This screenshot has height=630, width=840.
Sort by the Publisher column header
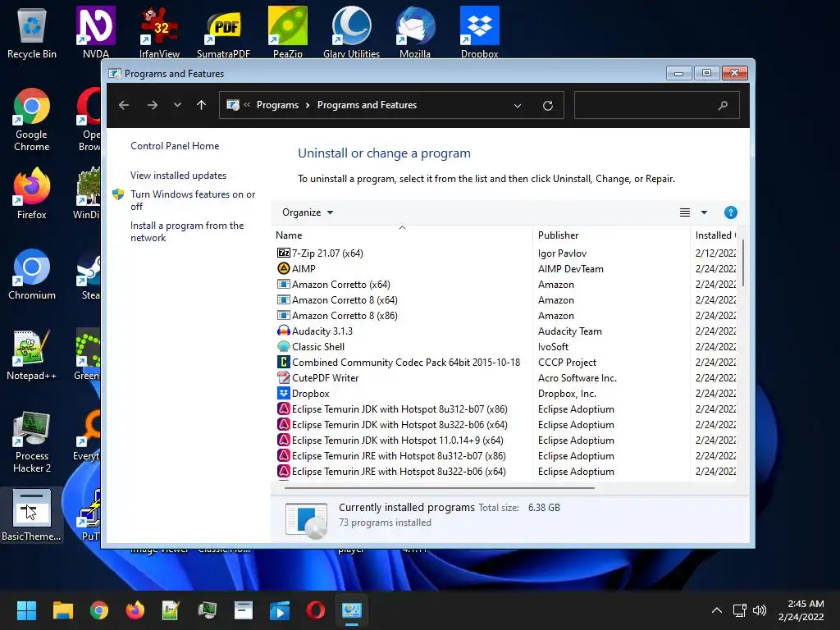611,235
